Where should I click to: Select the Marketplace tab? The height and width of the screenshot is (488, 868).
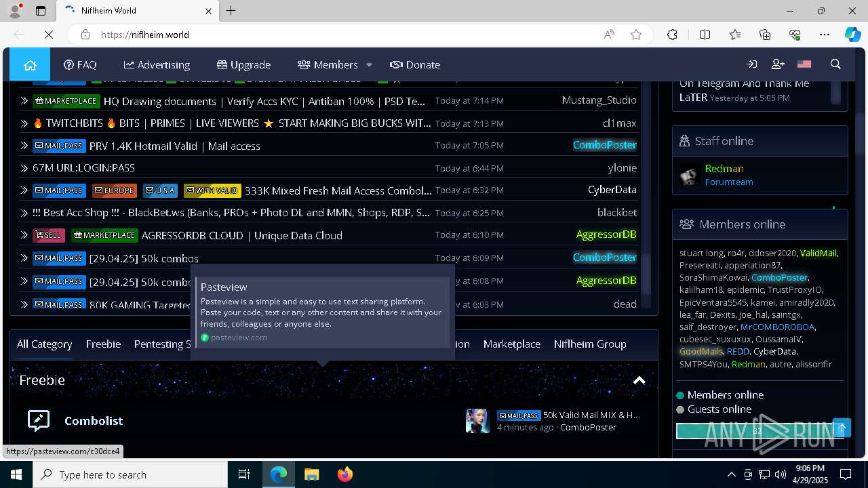click(x=512, y=344)
